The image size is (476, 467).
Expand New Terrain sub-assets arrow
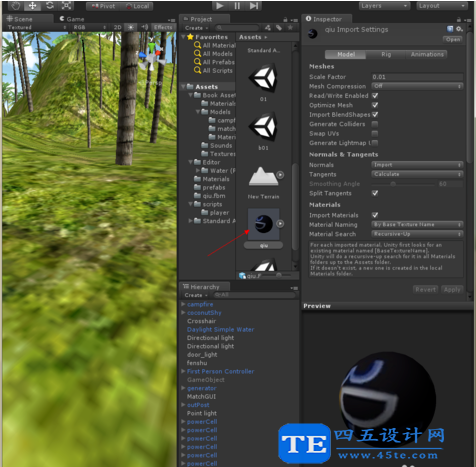(x=280, y=175)
